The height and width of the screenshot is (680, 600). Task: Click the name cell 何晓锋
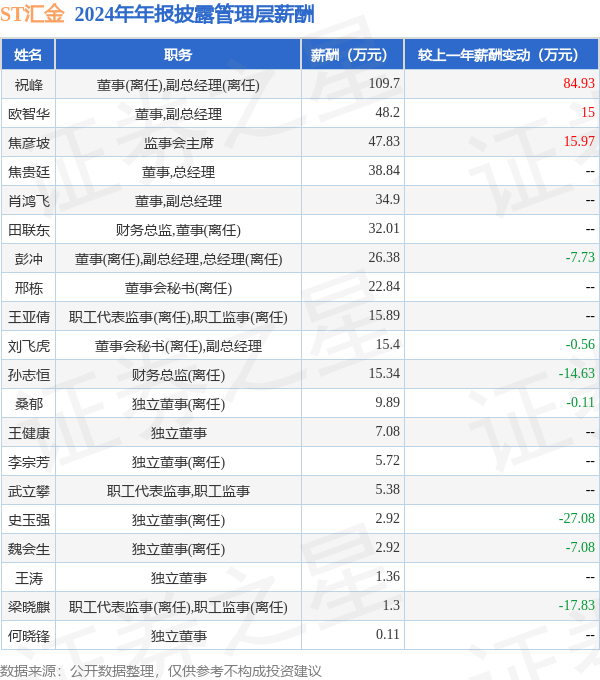click(x=29, y=637)
